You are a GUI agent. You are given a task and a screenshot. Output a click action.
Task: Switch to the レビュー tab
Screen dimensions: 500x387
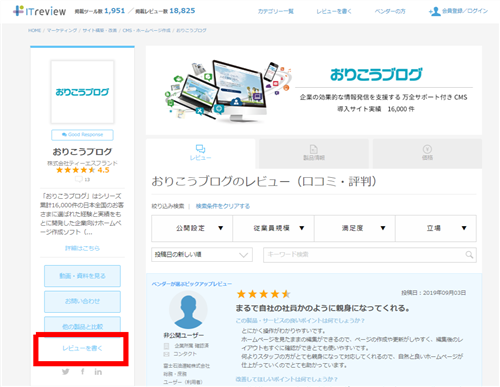coord(200,153)
